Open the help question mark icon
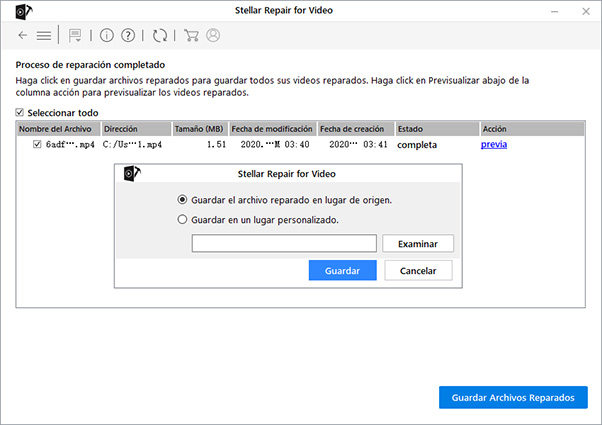This screenshot has width=602, height=425. (128, 35)
